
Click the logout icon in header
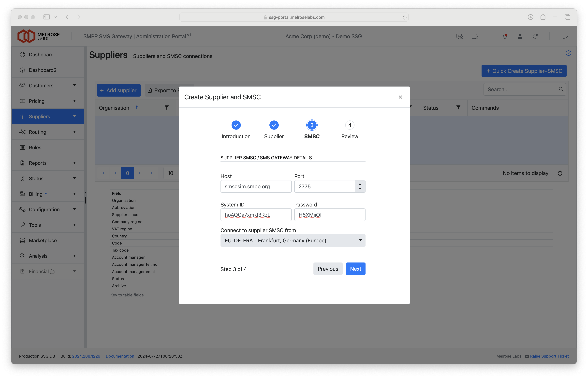pyautogui.click(x=565, y=36)
